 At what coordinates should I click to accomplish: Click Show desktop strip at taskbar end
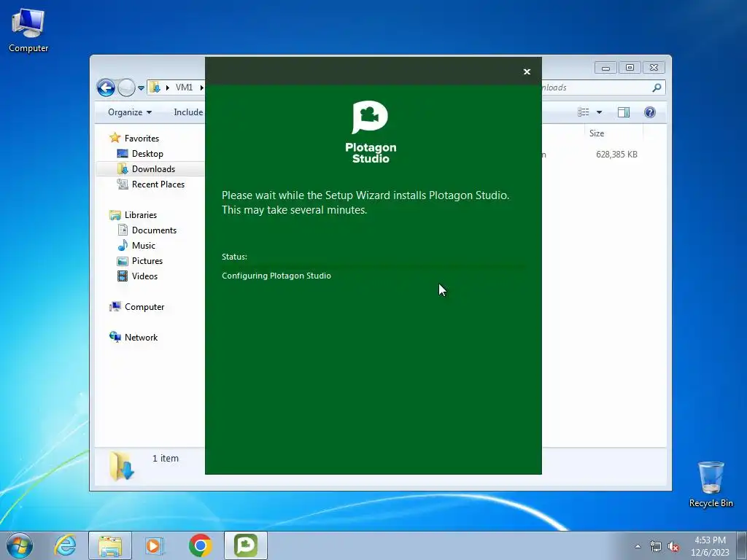click(741, 545)
